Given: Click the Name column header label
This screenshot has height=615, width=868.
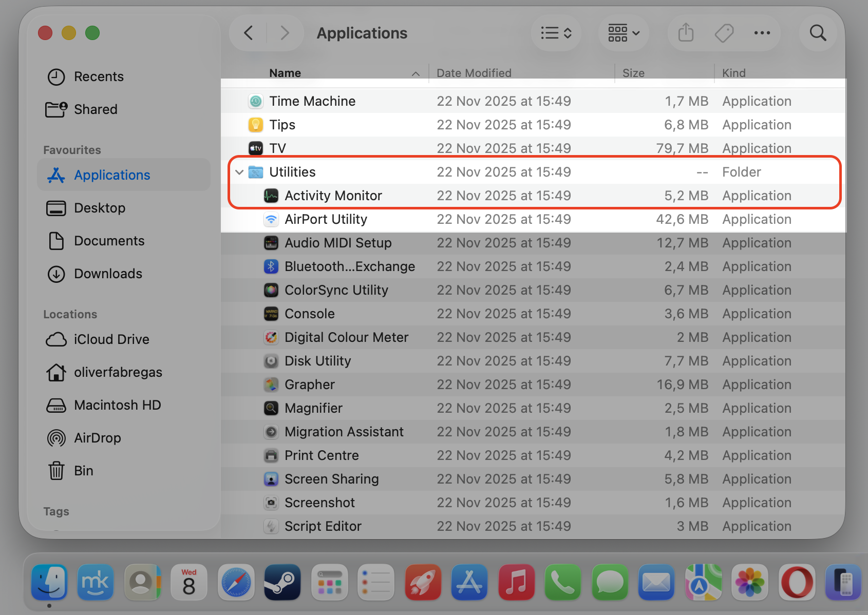Looking at the screenshot, I should point(285,73).
